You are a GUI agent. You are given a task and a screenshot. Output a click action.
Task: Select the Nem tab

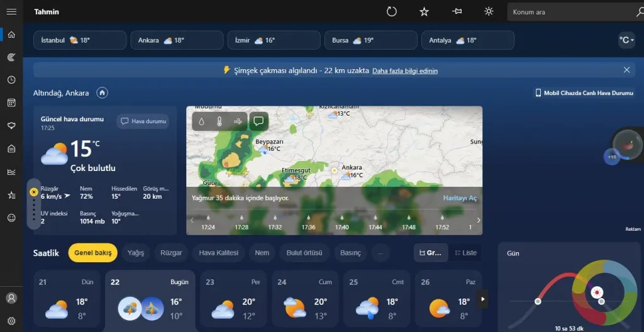(x=262, y=253)
